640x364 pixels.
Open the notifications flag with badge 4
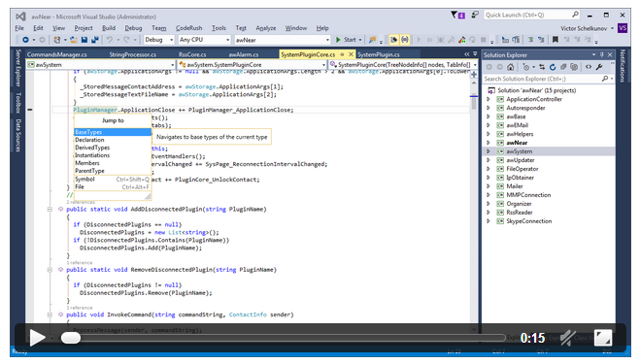pyautogui.click(x=457, y=16)
